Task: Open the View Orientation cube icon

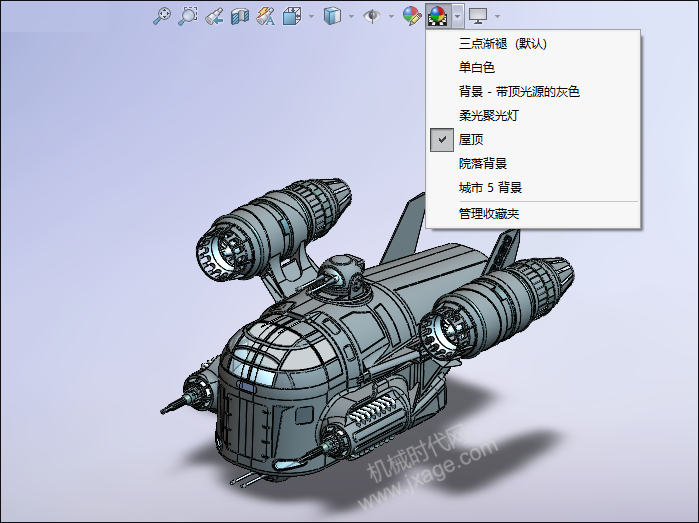Action: point(292,16)
